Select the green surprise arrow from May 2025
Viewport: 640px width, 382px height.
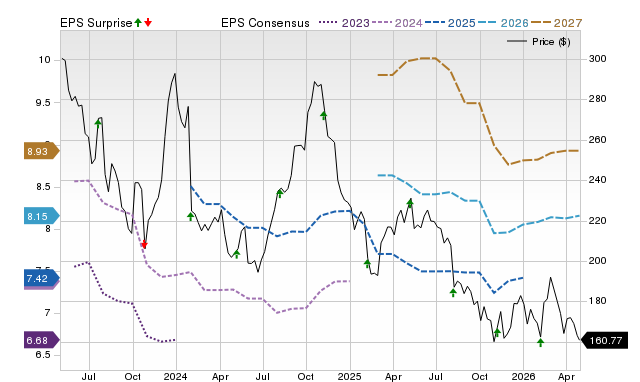click(410, 203)
